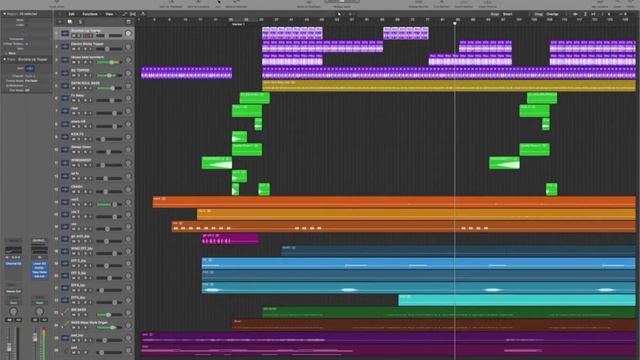Viewport: 640px width, 360px height.
Task: Click the track 25 instrument icon
Action: pos(65,338)
